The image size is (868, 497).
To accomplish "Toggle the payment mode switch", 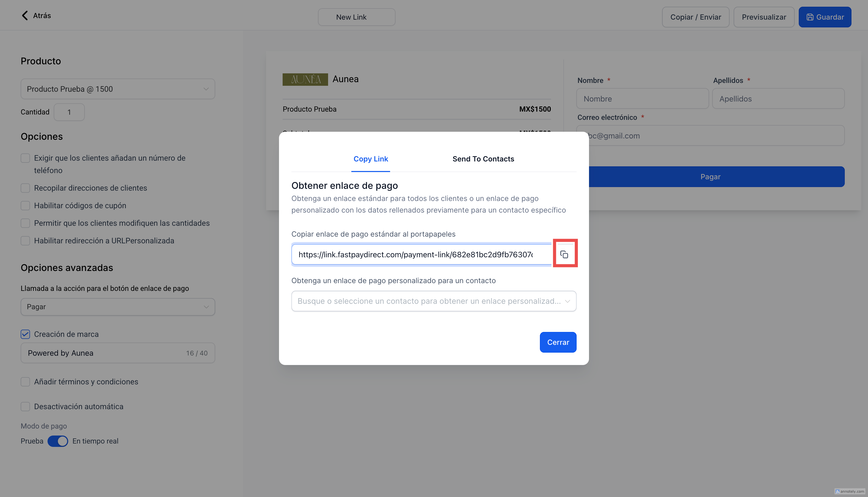I will click(x=58, y=441).
